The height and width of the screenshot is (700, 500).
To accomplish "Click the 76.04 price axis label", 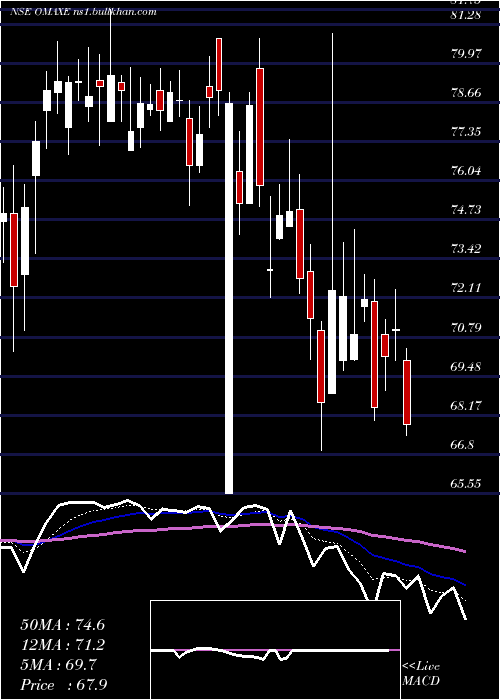I will [466, 171].
